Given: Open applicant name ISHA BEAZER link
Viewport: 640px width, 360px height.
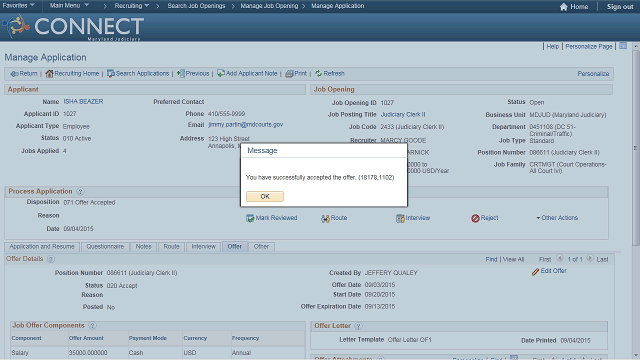Looking at the screenshot, I should [83, 102].
